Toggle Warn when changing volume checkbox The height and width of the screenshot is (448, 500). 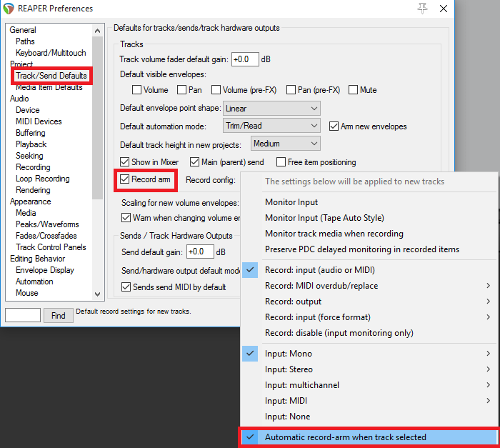126,218
